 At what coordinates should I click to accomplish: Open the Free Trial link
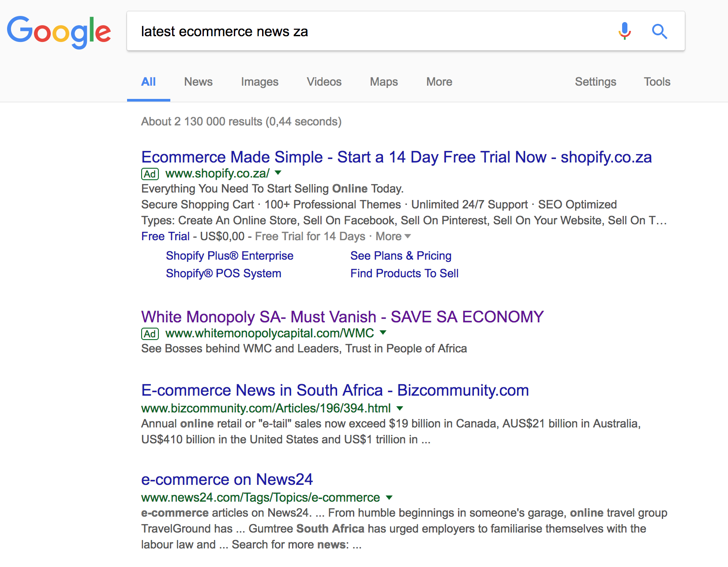[165, 236]
